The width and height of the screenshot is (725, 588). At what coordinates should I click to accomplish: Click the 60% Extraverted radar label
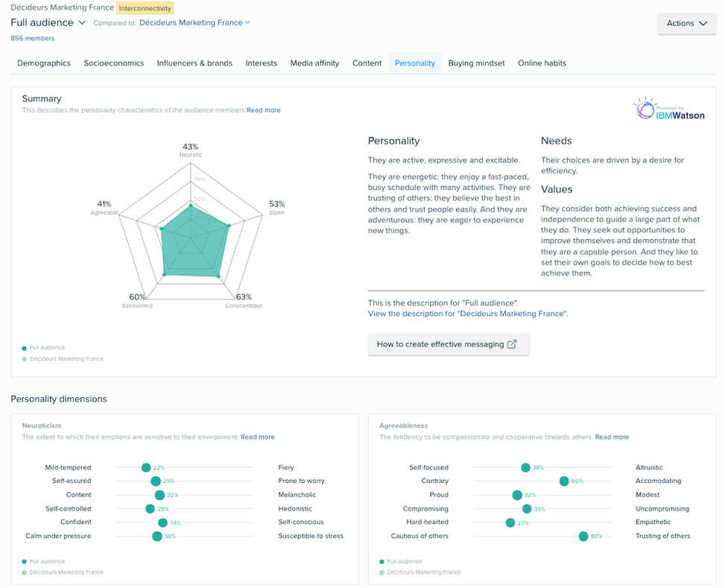tap(137, 301)
